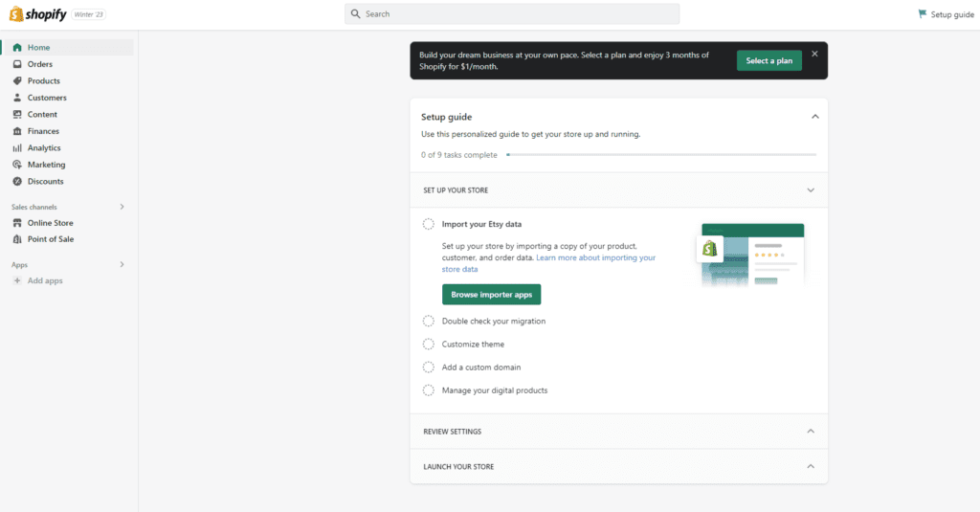This screenshot has width=980, height=512.
Task: Click the Shopify logo
Action: pyautogui.click(x=37, y=13)
